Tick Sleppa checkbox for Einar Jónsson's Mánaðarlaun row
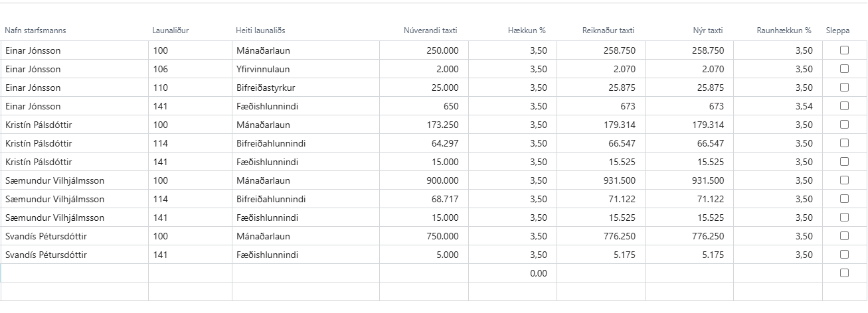This screenshot has height=313, width=868. pyautogui.click(x=844, y=50)
